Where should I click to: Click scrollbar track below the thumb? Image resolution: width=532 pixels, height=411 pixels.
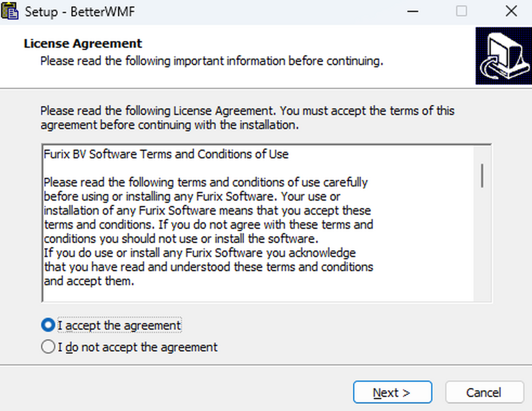[481, 249]
